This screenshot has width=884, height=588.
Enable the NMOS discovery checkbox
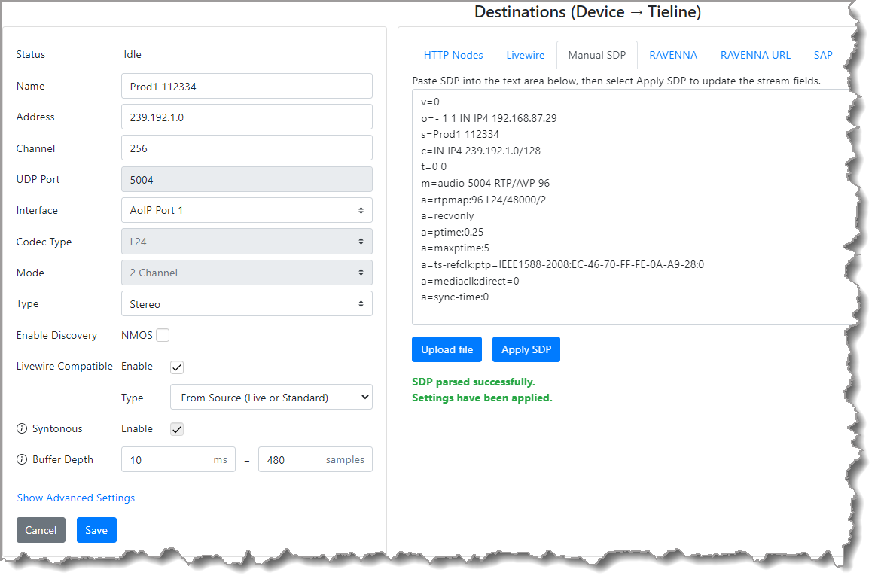click(163, 336)
